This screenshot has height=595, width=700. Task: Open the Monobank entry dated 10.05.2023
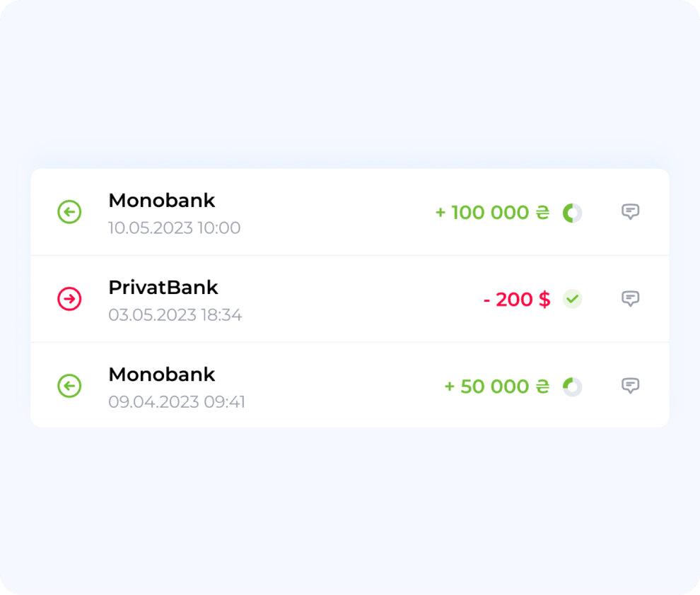point(161,201)
